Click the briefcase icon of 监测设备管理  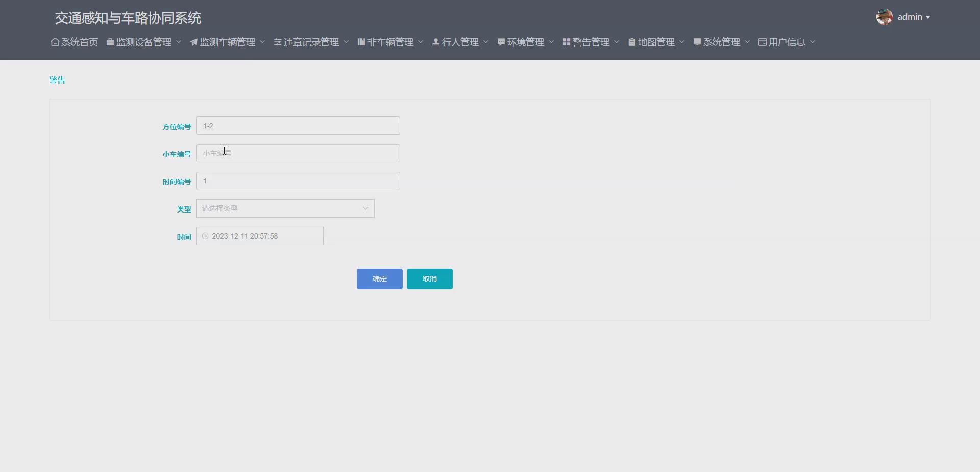pos(110,42)
